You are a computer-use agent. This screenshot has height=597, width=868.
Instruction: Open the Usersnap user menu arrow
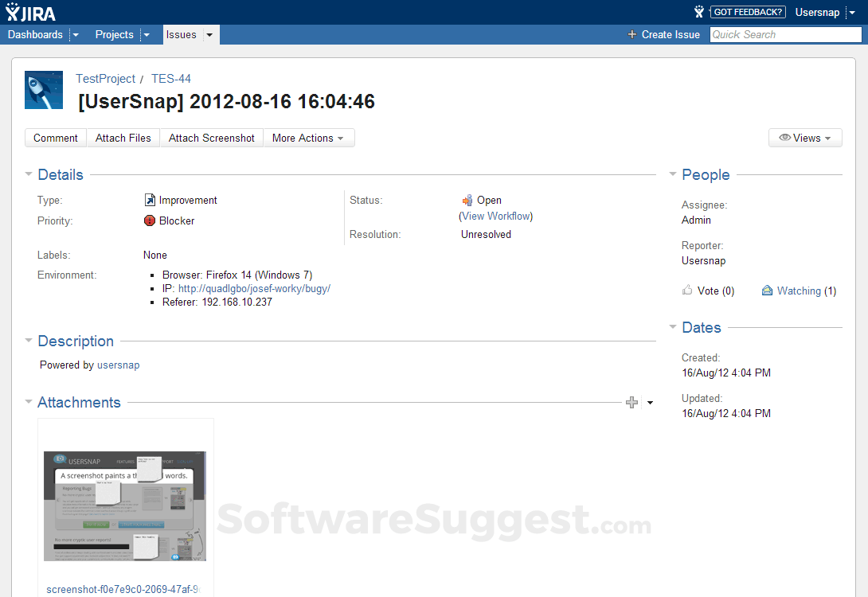pyautogui.click(x=853, y=12)
